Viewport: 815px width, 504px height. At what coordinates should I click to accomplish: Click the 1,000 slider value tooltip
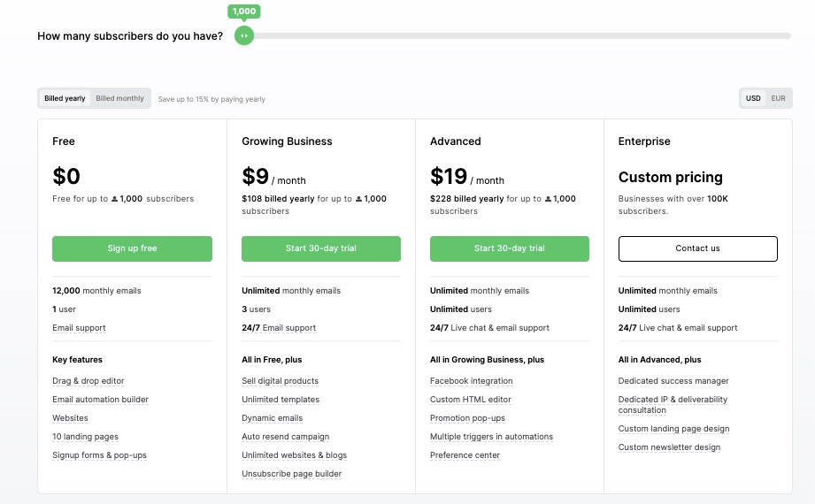pyautogui.click(x=243, y=11)
